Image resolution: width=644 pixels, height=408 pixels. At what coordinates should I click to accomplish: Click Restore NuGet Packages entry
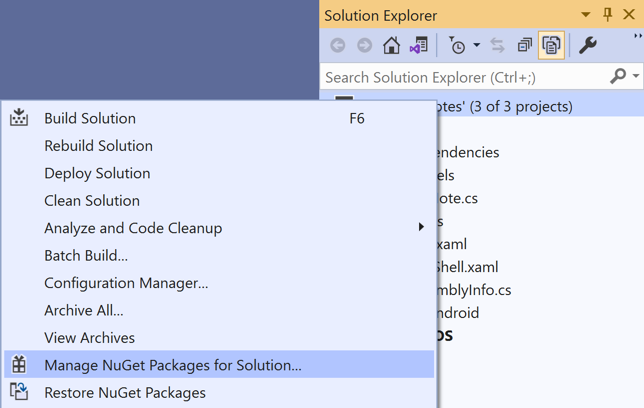tap(125, 393)
